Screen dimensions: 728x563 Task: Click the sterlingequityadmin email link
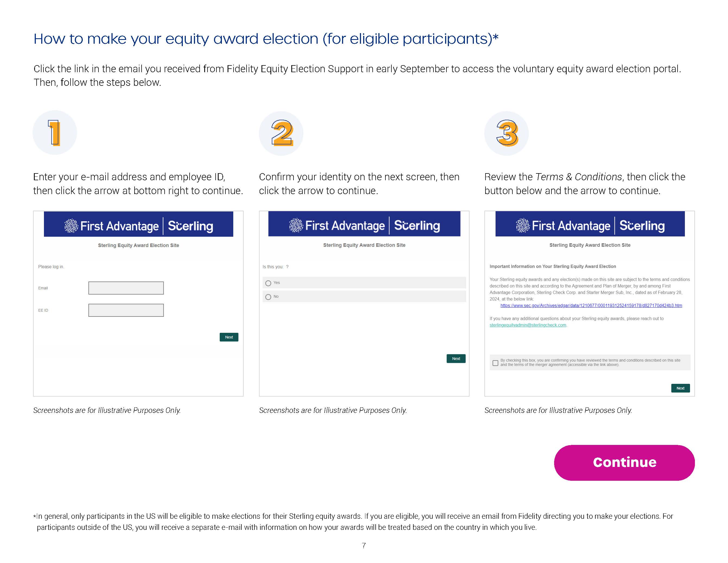[x=528, y=325]
